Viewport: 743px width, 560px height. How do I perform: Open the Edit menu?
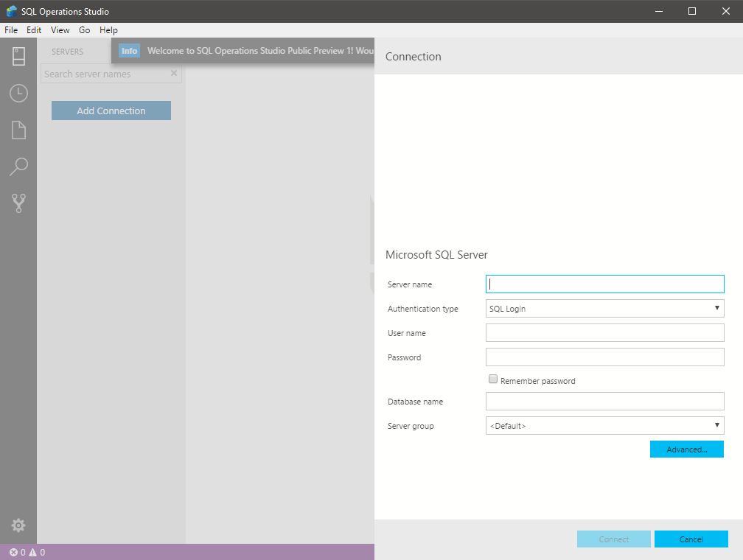tap(34, 30)
